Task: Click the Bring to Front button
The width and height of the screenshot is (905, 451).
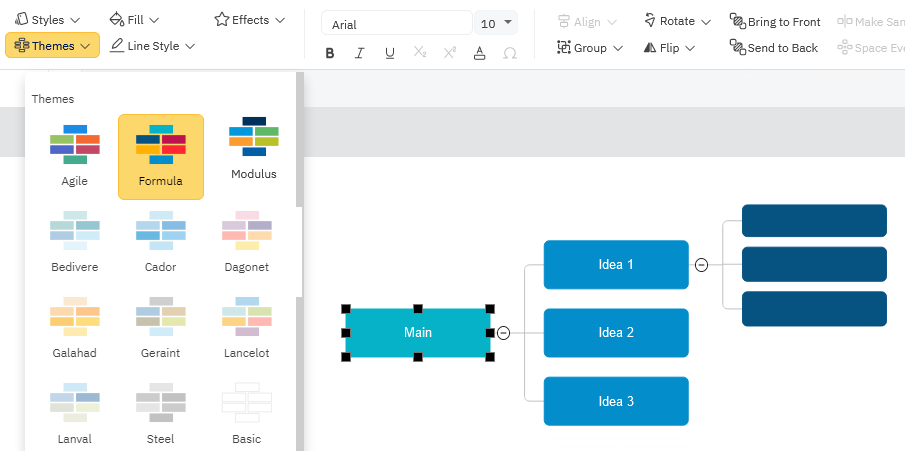Action: point(775,21)
